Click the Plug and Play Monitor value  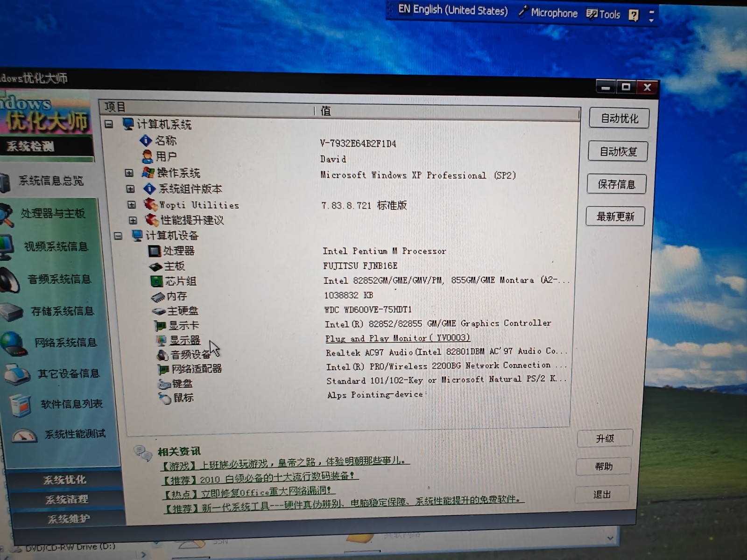pyautogui.click(x=397, y=338)
